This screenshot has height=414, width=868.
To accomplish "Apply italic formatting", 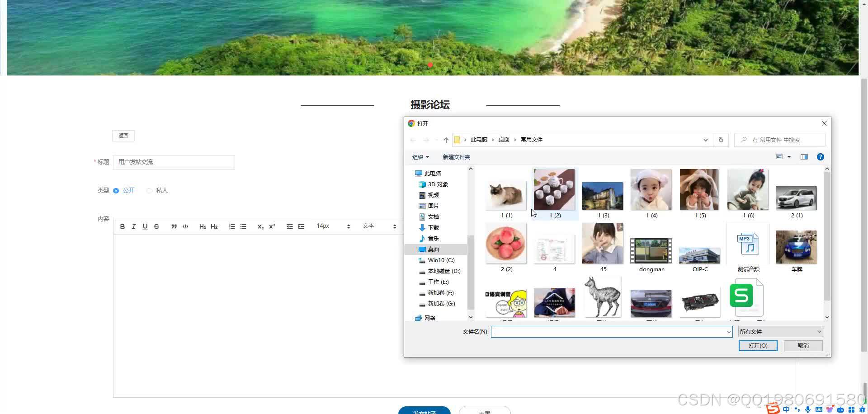I will coord(133,226).
